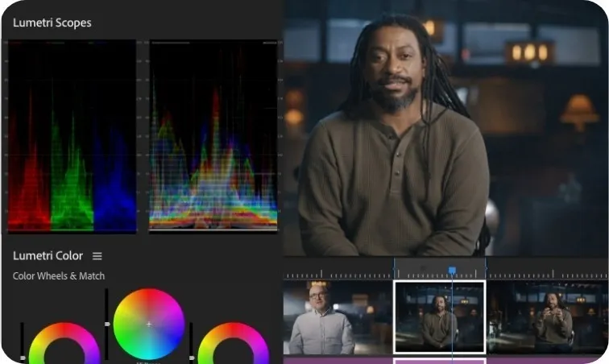Click the RGB Parade scope display

(72, 135)
